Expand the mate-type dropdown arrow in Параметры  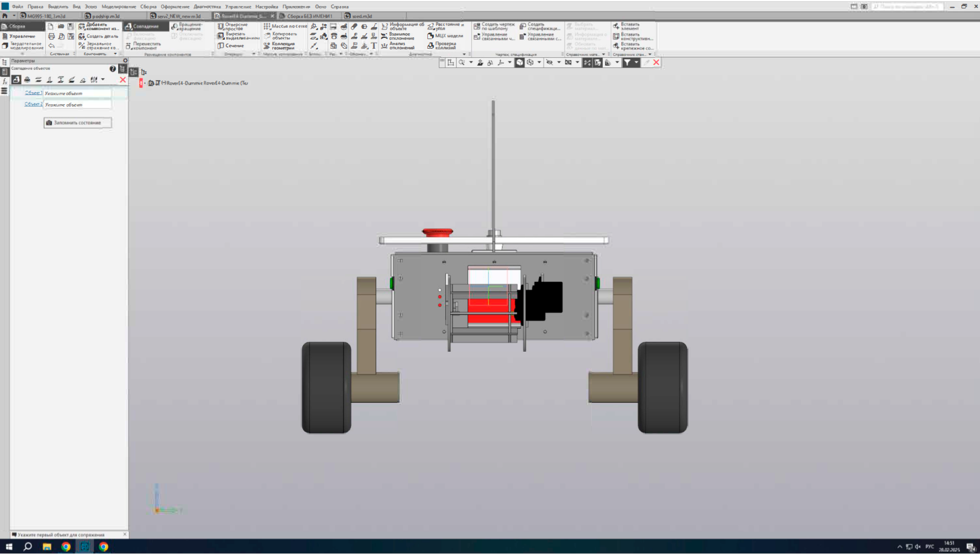pos(103,79)
